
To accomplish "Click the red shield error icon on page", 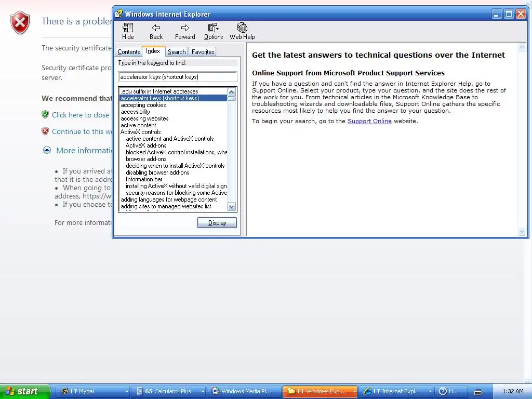I will coord(20,22).
